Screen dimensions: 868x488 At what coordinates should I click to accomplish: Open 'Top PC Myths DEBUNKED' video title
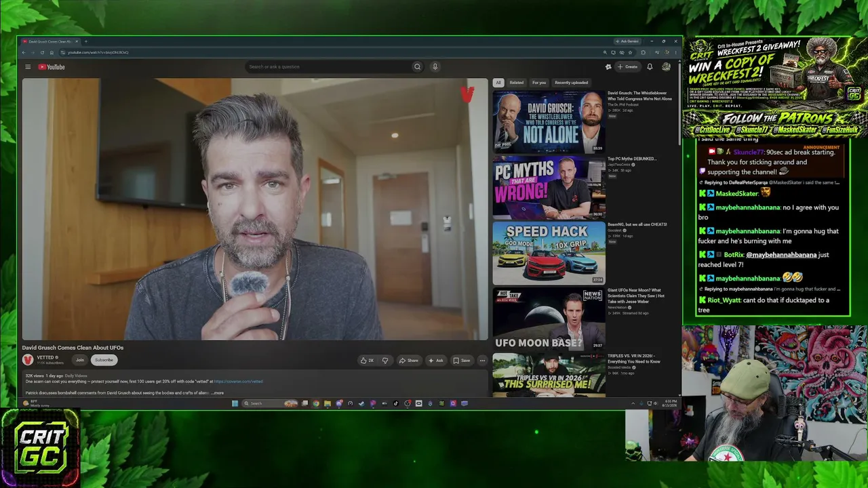click(x=632, y=159)
